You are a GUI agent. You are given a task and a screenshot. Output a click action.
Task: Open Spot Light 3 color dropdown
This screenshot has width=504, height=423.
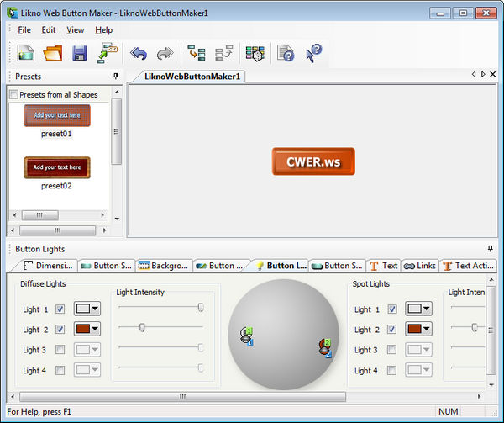click(418, 350)
